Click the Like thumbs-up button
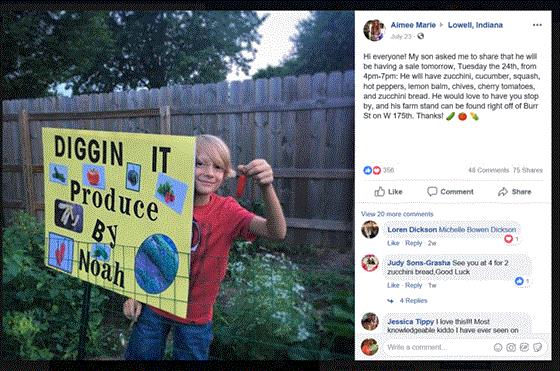This screenshot has width=560, height=371. pyautogui.click(x=388, y=192)
